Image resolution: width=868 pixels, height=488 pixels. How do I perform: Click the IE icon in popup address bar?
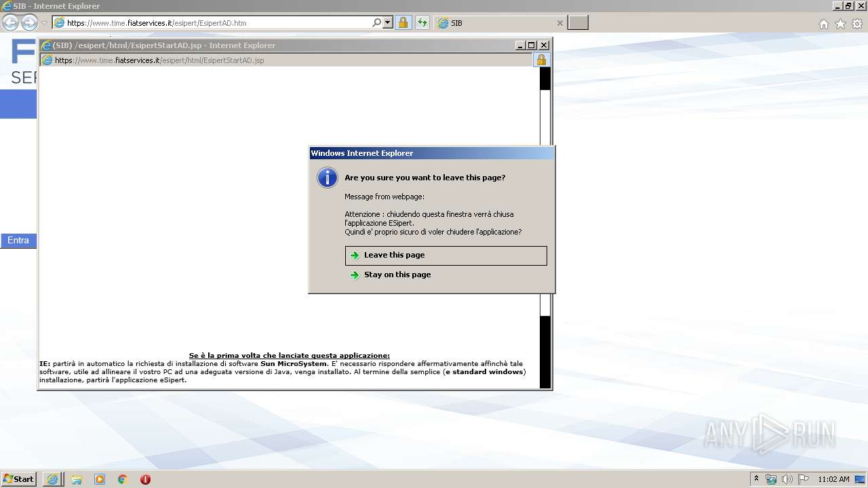click(x=47, y=60)
